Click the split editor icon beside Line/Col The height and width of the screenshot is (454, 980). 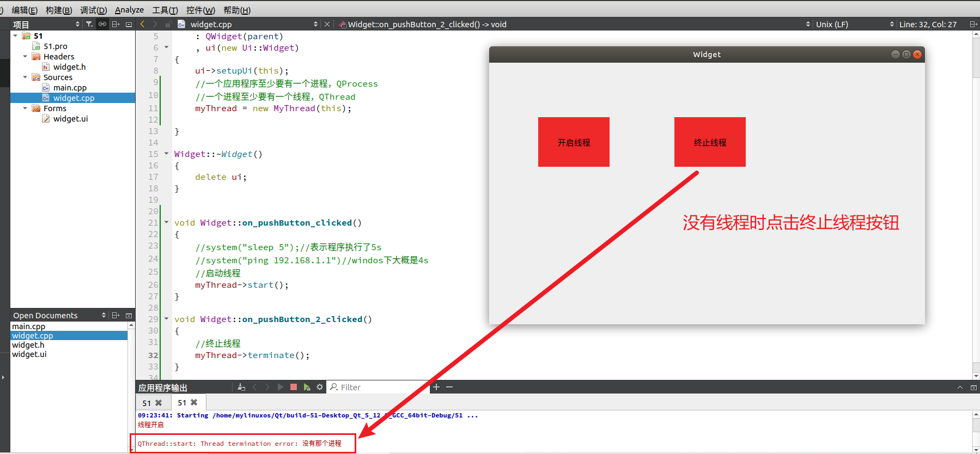tap(973, 24)
